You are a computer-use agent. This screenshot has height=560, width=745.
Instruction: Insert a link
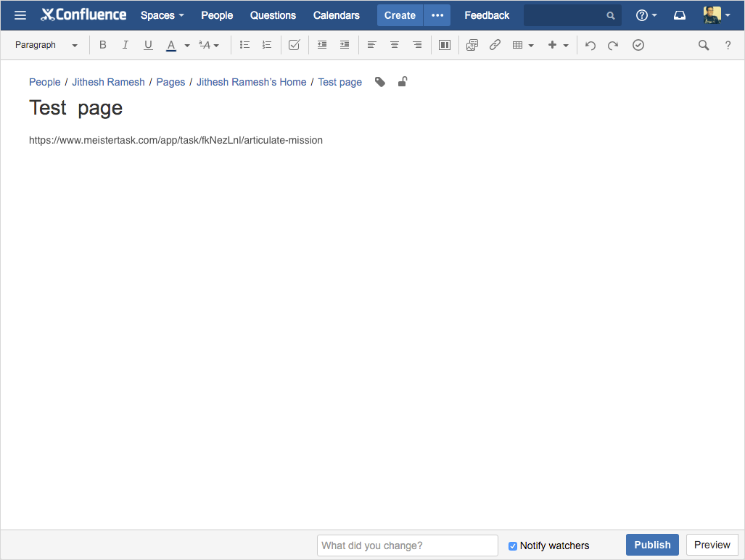click(x=495, y=45)
